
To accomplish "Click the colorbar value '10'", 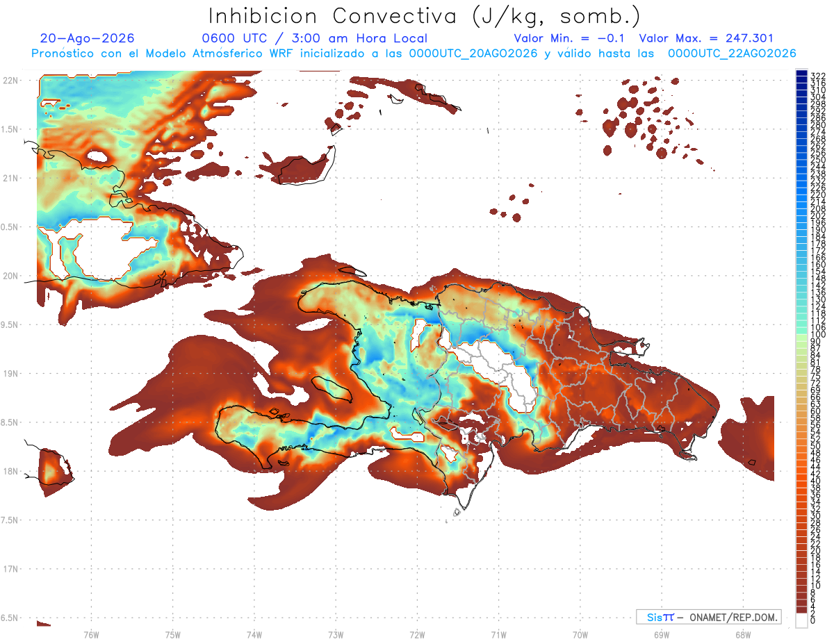I will pos(815,586).
